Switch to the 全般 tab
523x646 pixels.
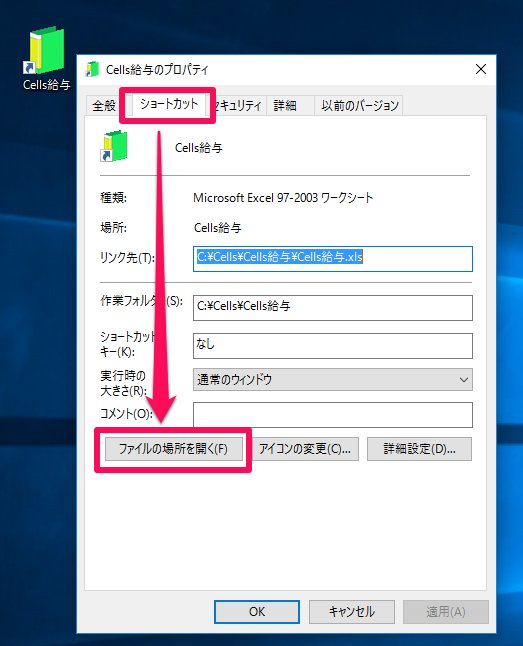click(104, 106)
